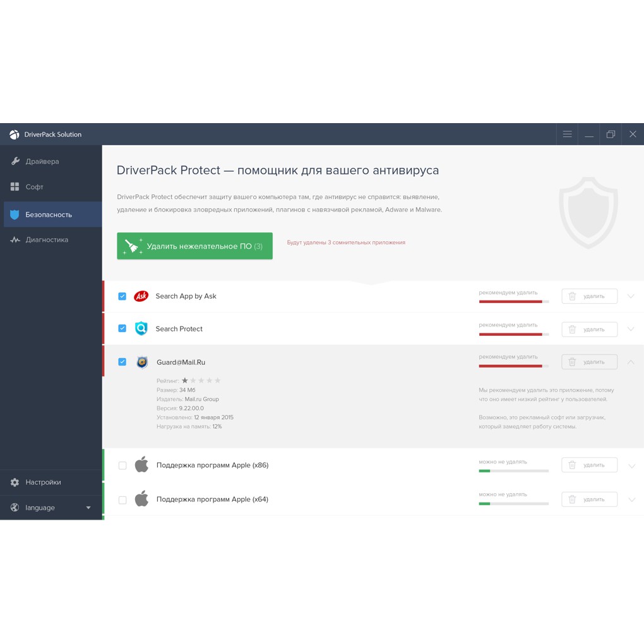Collapse the Guard@Mail.Ru details section
This screenshot has width=644, height=644.
pos(631,362)
